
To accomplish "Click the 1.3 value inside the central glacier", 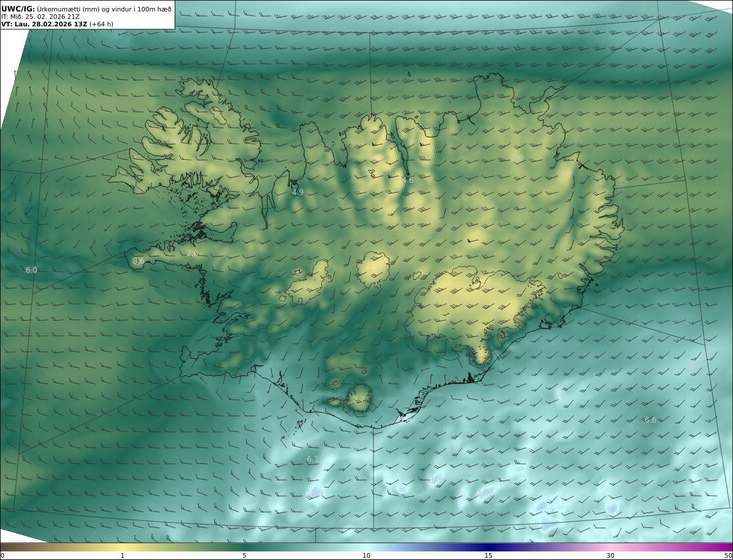I will [374, 268].
